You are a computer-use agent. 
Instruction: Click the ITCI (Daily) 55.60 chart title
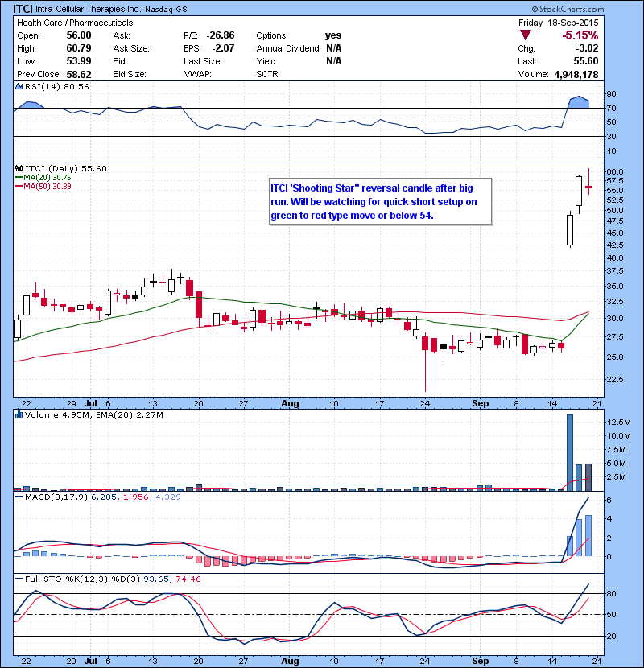tap(66, 169)
